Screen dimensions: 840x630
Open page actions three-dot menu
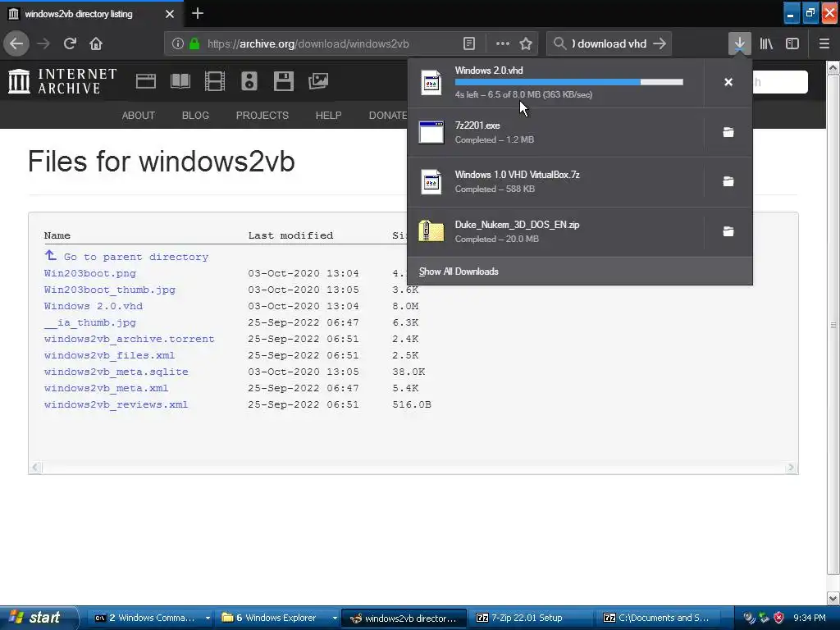503,43
